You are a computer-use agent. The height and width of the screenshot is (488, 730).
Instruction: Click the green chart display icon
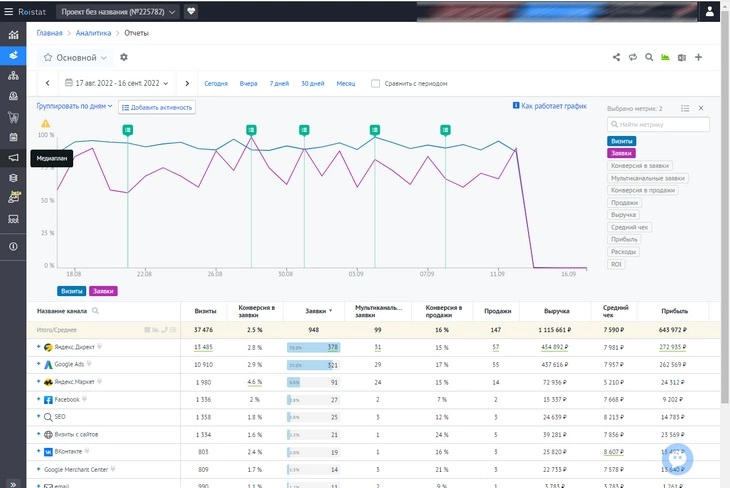tap(665, 58)
